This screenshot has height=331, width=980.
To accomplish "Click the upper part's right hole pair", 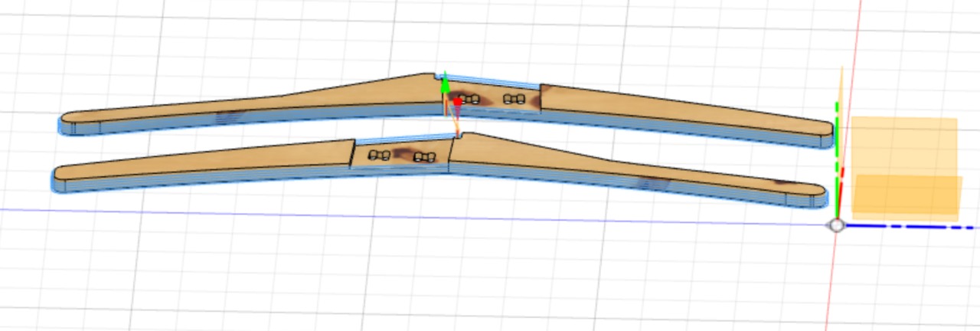I will pos(511,98).
